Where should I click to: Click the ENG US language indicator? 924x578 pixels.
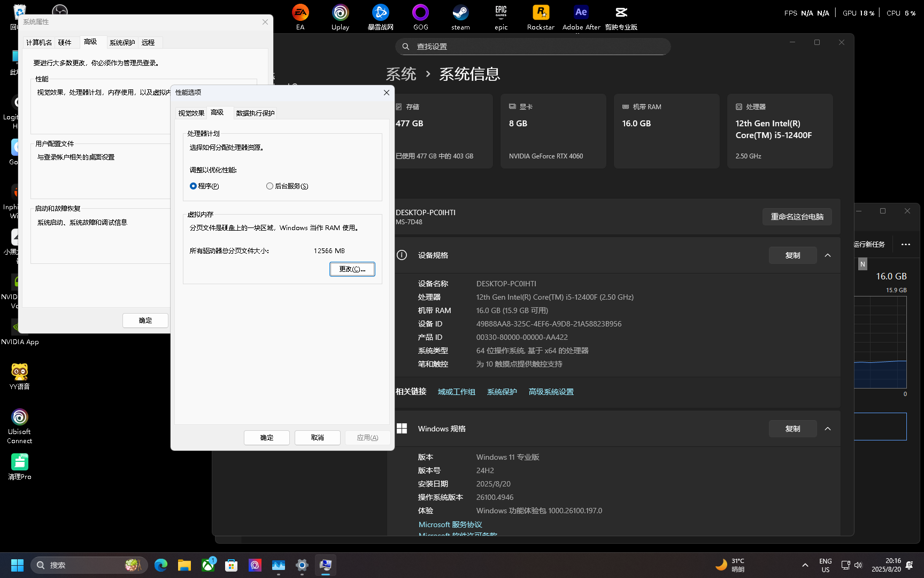[x=826, y=565]
